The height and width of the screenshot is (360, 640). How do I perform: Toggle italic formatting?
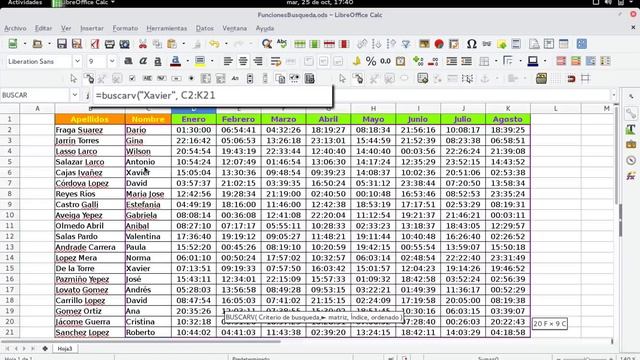[143, 61]
